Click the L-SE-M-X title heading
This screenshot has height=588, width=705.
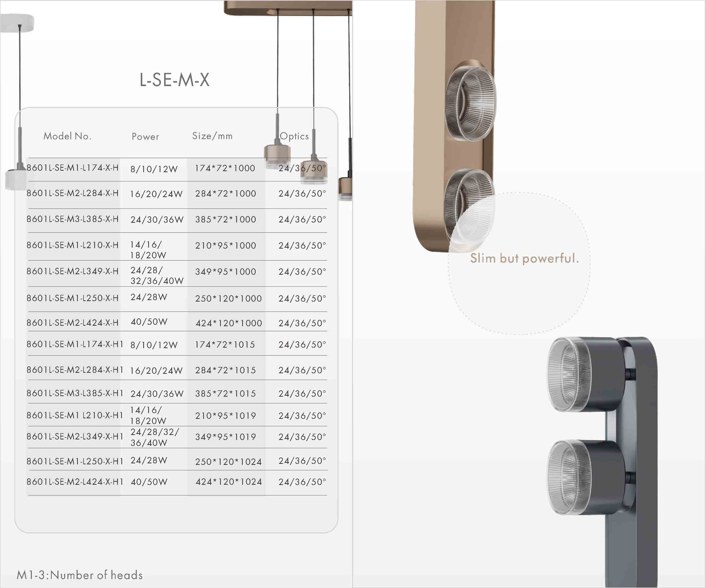point(174,80)
